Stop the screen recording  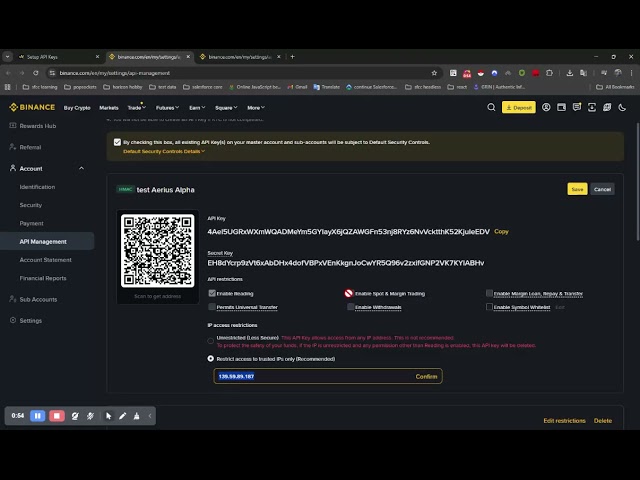pyautogui.click(x=57, y=416)
